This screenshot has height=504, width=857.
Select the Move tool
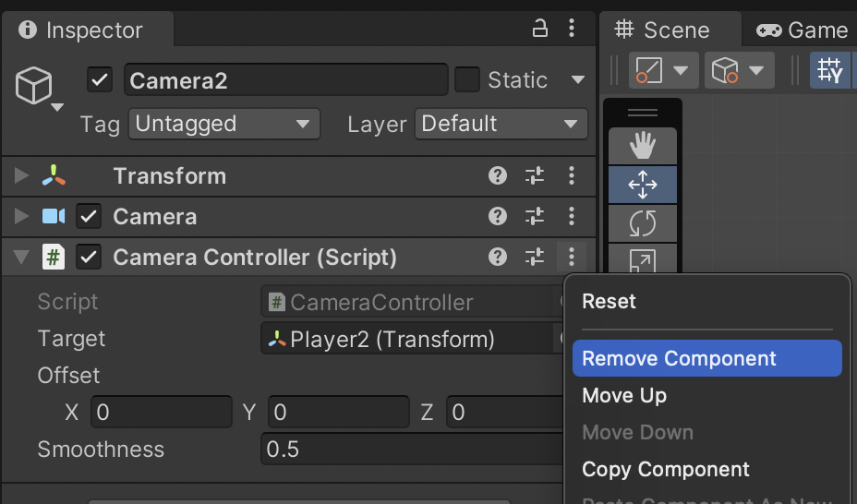[642, 185]
